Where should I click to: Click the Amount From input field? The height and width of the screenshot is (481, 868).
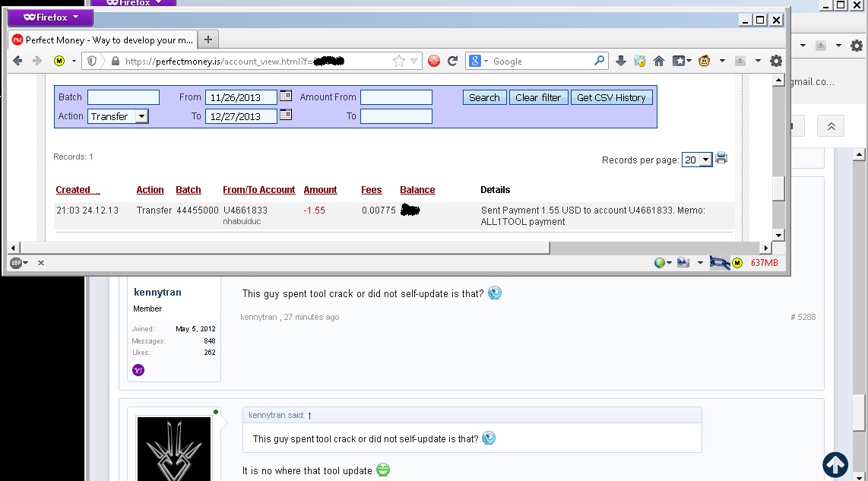coord(396,97)
